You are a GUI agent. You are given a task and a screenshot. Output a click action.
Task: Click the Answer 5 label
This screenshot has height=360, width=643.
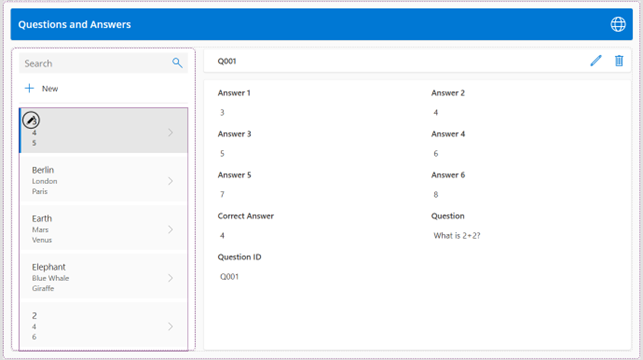tap(234, 175)
